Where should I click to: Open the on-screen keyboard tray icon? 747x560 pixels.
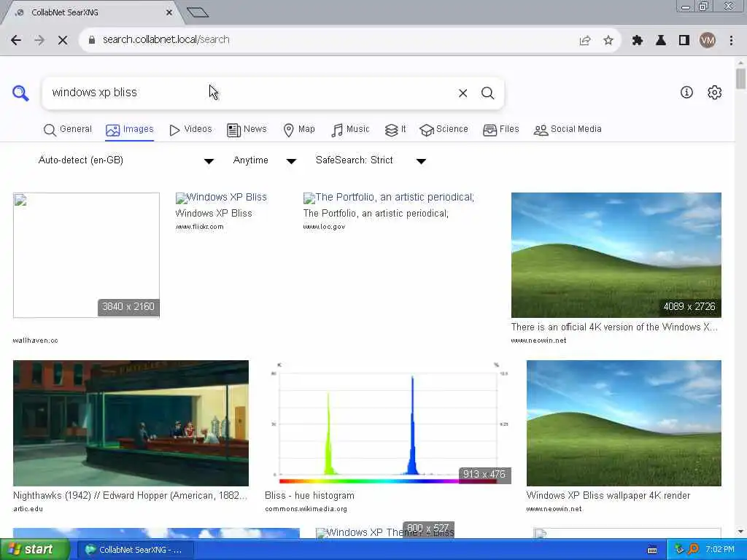(652, 550)
